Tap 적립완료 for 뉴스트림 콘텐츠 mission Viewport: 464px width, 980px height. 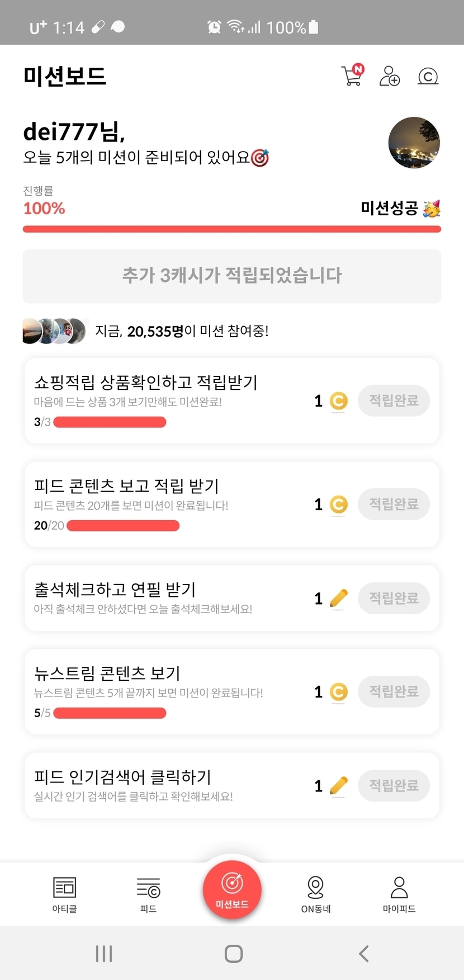tap(394, 691)
